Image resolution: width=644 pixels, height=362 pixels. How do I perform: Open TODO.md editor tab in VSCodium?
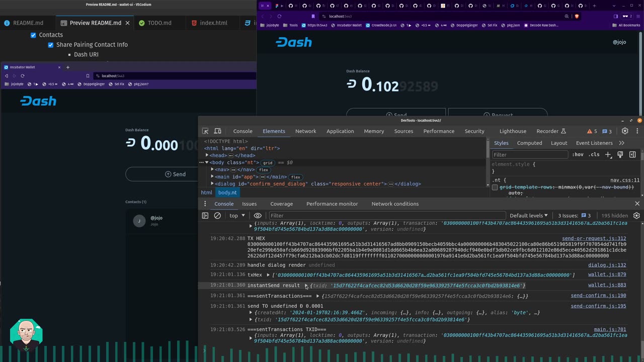pos(155,23)
